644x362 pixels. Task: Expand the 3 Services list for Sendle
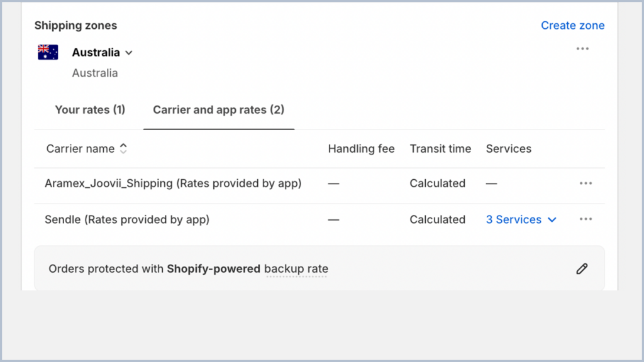click(x=520, y=219)
